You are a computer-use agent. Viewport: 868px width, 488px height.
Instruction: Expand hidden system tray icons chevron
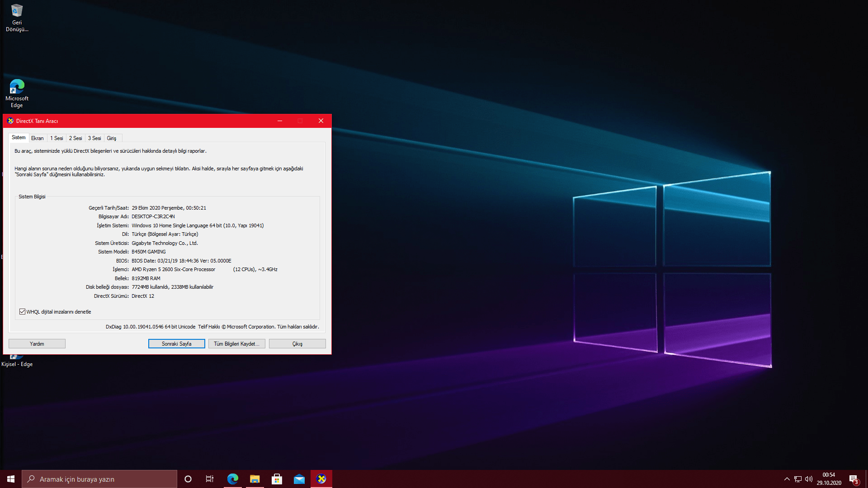pyautogui.click(x=787, y=479)
